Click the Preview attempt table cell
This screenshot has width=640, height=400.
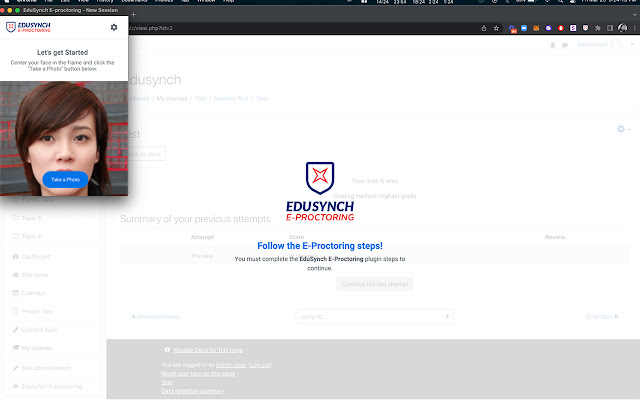pos(202,256)
